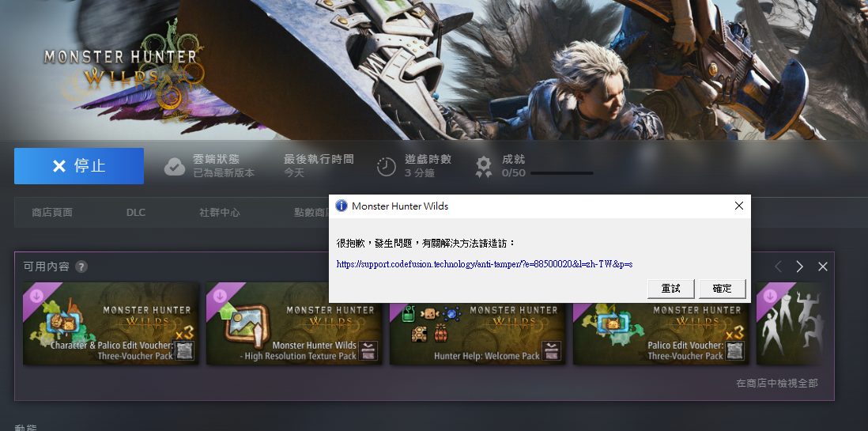
Task: Click download badge on Character & Palico card
Action: (x=36, y=295)
